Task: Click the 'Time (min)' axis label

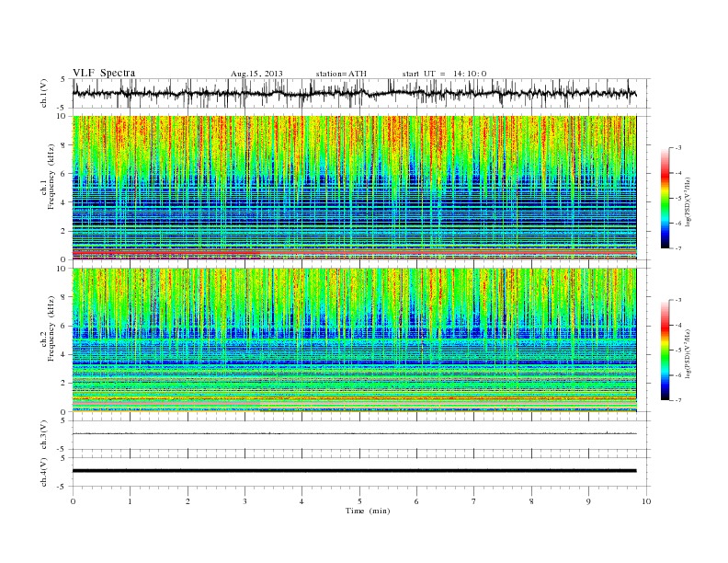Action: pyautogui.click(x=368, y=511)
